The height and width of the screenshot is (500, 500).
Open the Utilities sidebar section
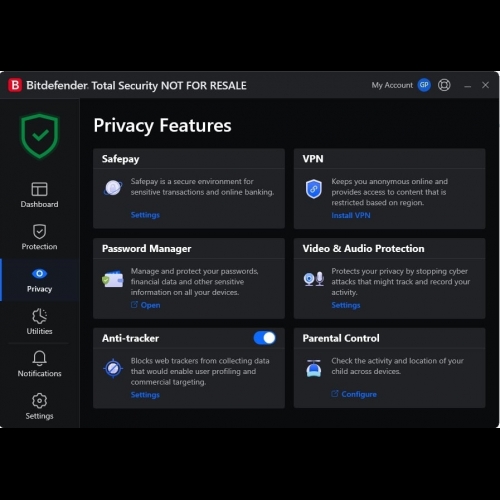[x=39, y=321]
